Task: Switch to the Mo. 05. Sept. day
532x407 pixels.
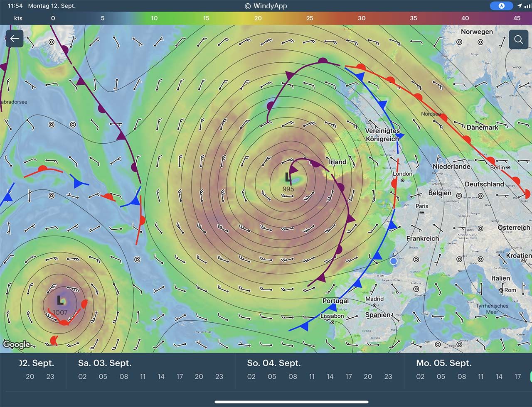Action: coord(443,363)
